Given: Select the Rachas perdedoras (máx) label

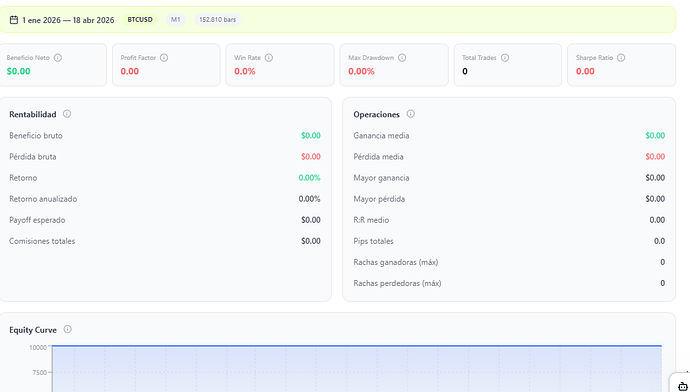Looking at the screenshot, I should tap(397, 283).
